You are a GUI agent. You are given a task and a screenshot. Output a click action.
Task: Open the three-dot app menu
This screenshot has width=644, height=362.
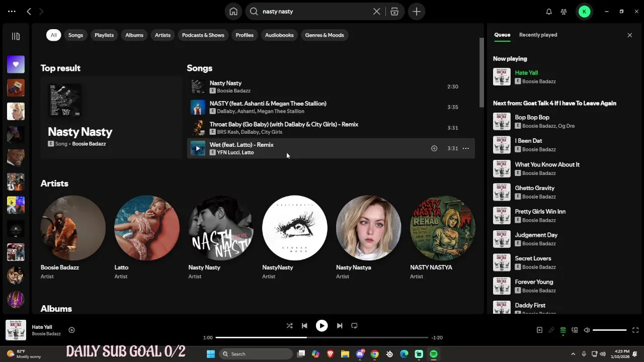coord(12,11)
